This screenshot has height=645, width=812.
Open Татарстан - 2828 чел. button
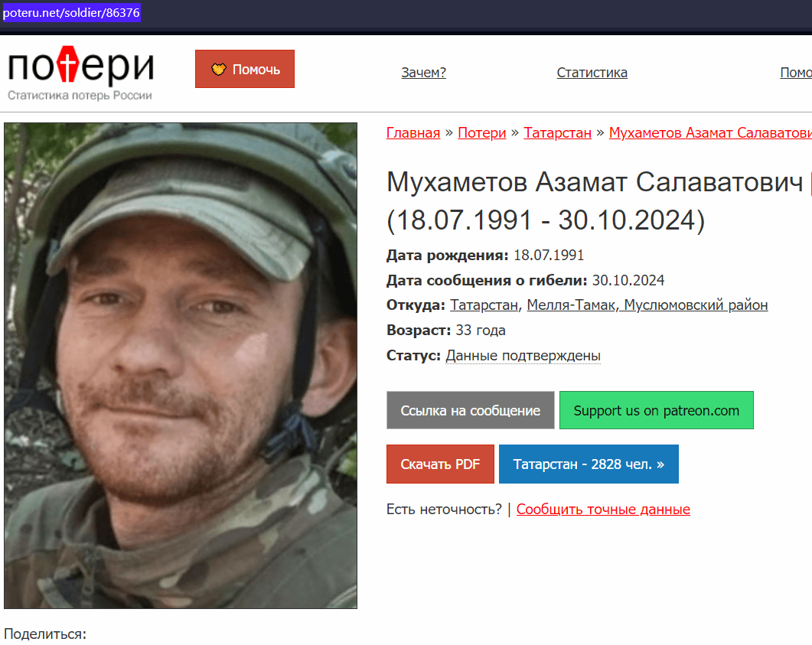tap(589, 464)
